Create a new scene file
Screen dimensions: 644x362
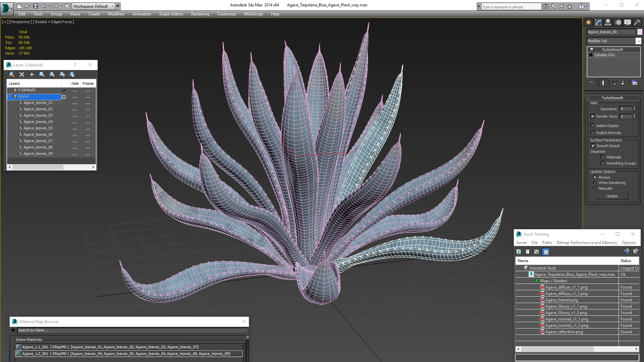pyautogui.click(x=19, y=6)
